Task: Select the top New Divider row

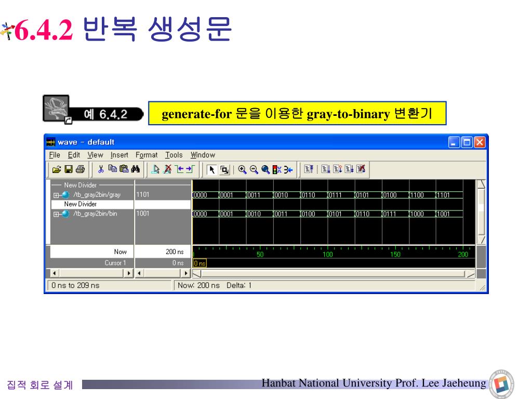Action: click(x=92, y=185)
